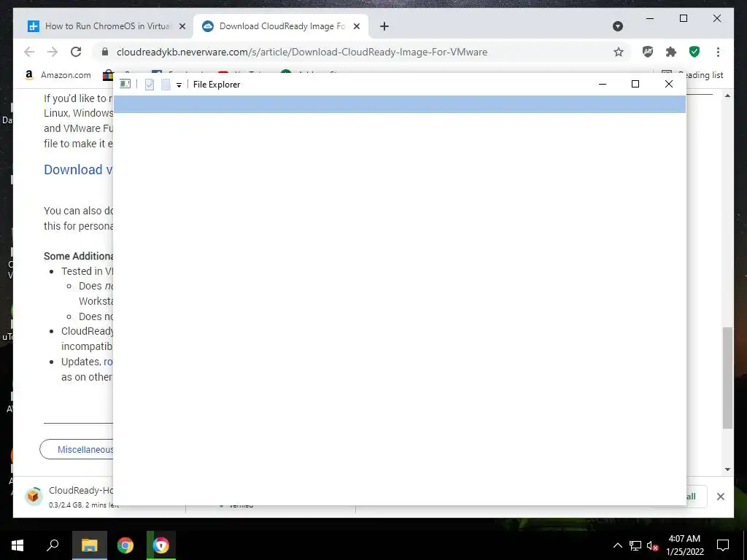Open the Windows Start menu

coord(18,545)
